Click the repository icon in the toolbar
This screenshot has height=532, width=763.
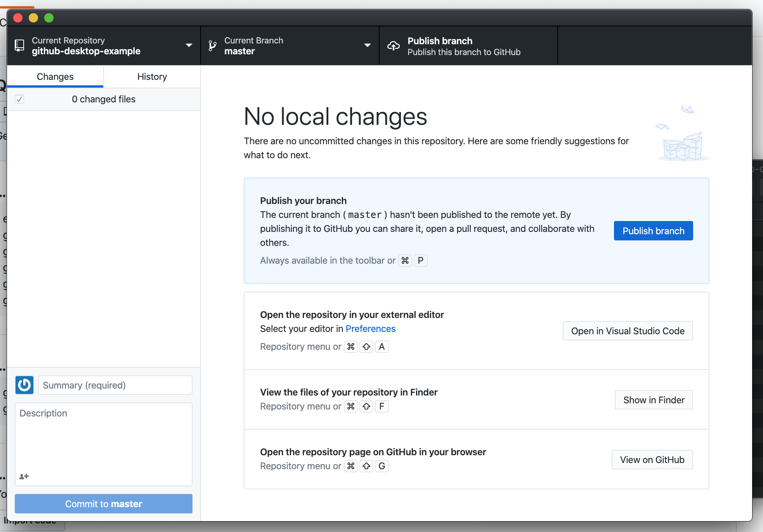tap(19, 45)
